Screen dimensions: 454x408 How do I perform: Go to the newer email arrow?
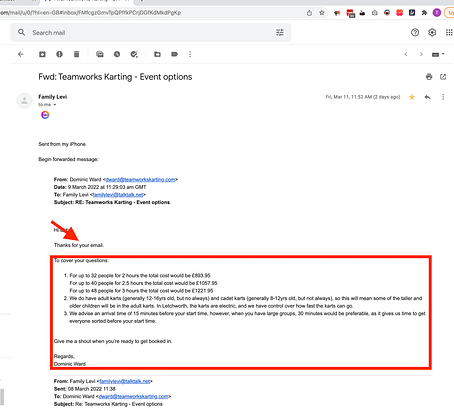pos(406,54)
